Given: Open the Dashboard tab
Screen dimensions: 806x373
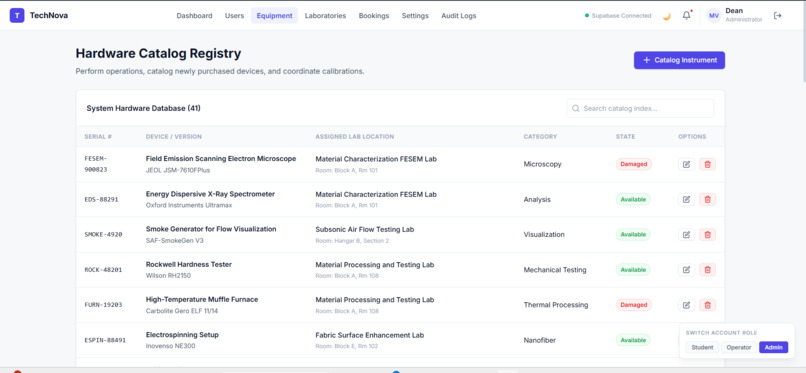Looking at the screenshot, I should pos(194,15).
